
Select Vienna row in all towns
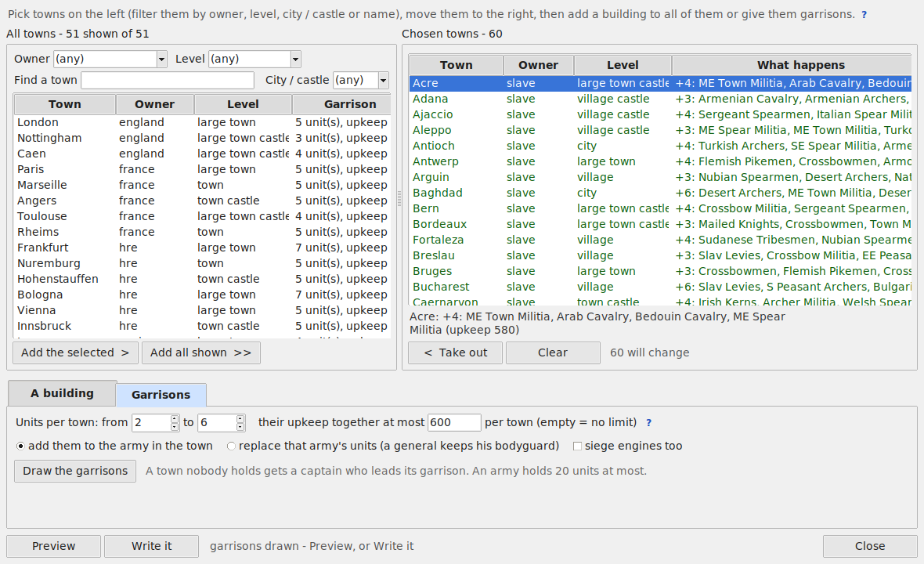(202, 310)
